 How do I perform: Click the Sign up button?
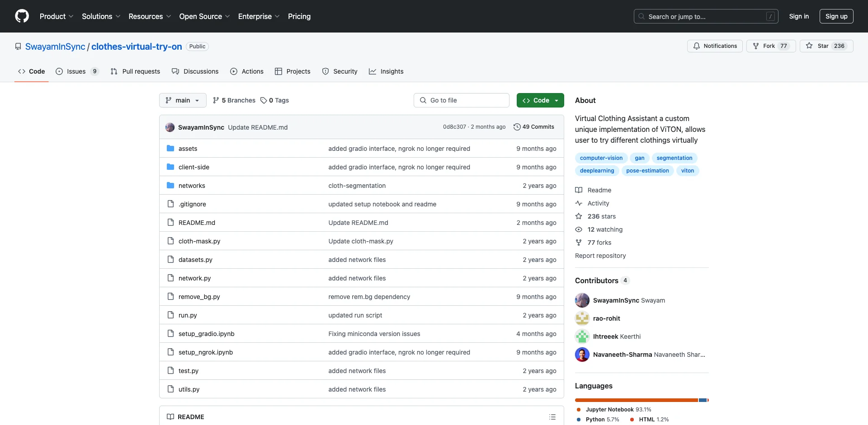836,16
